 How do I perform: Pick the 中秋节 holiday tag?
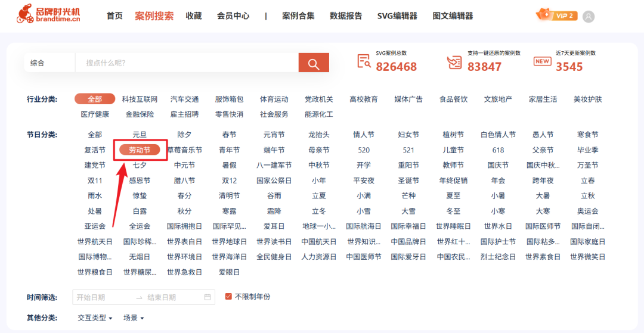coord(318,165)
